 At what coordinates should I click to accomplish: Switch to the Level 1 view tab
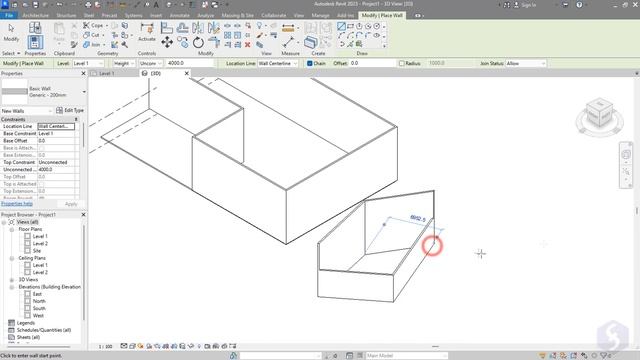click(x=107, y=73)
